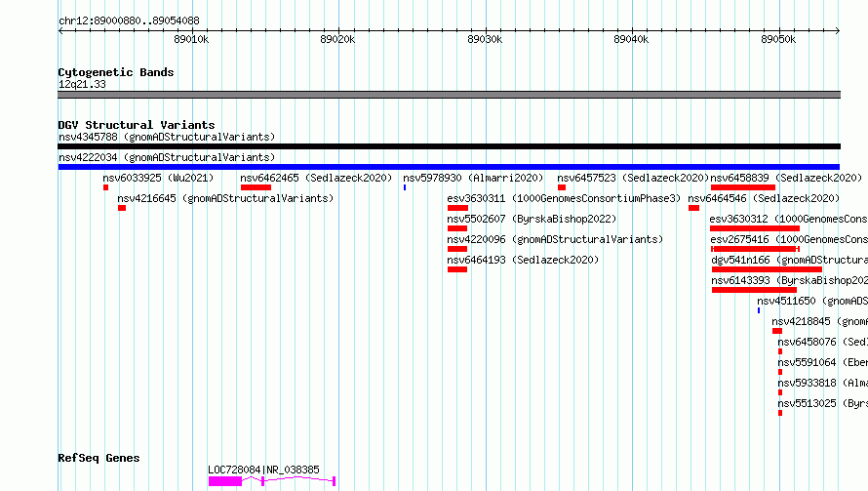Select the Cytogenetic Bands track heading
Image resolution: width=868 pixels, height=491 pixels.
coord(116,72)
